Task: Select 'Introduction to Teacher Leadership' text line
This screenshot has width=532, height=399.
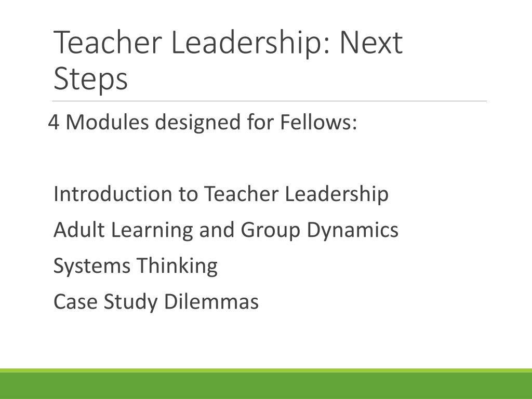Action: pos(221,194)
